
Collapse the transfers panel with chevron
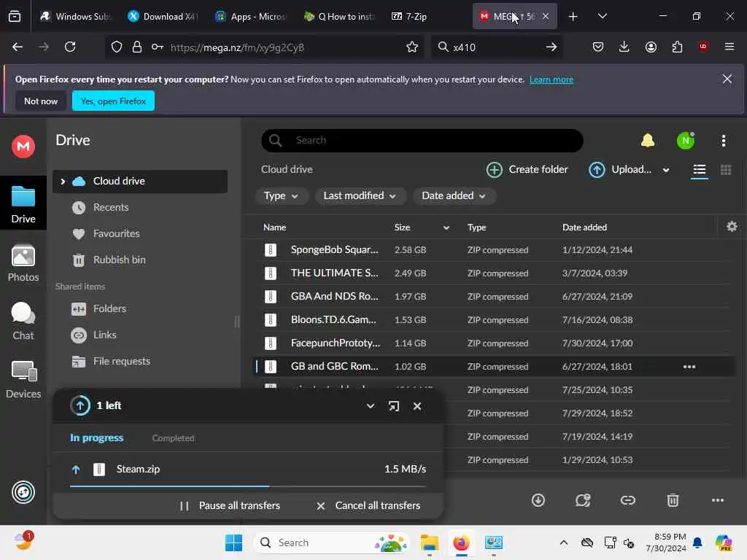(370, 406)
